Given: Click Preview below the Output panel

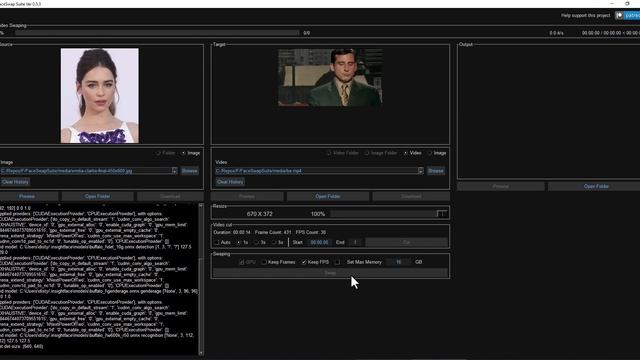Looking at the screenshot, I should [x=501, y=186].
